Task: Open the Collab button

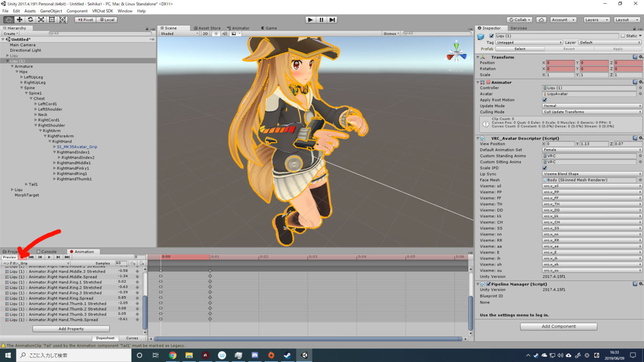Action: 520,20
